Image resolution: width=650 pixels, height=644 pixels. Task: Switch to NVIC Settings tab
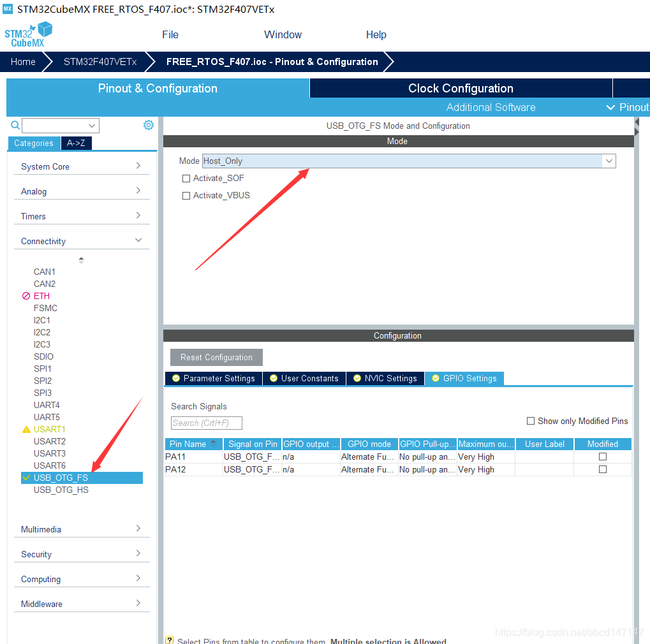(385, 378)
